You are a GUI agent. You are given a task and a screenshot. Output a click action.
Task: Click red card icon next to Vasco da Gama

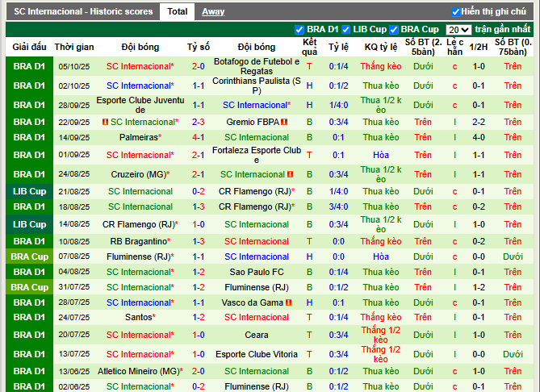289,302
